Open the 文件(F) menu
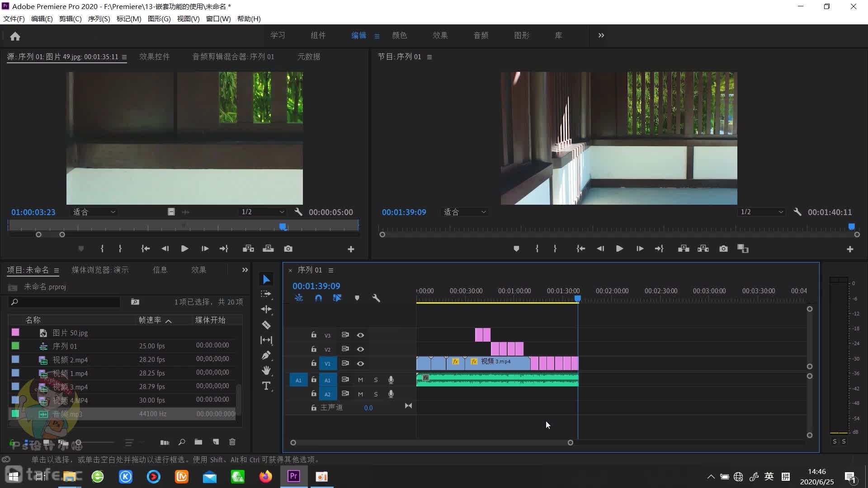Image resolution: width=868 pixels, height=488 pixels. point(14,19)
